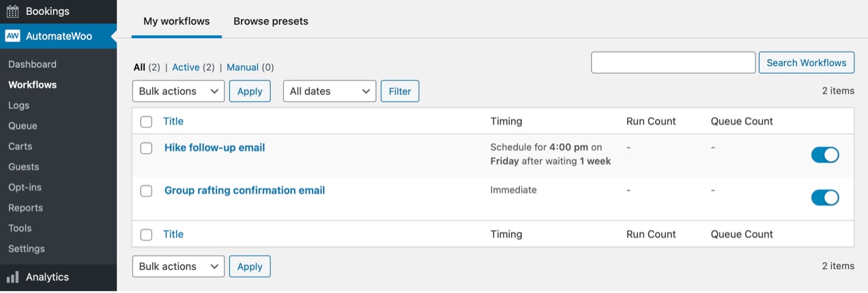Open the top Bulk actions dropdown

[x=178, y=91]
